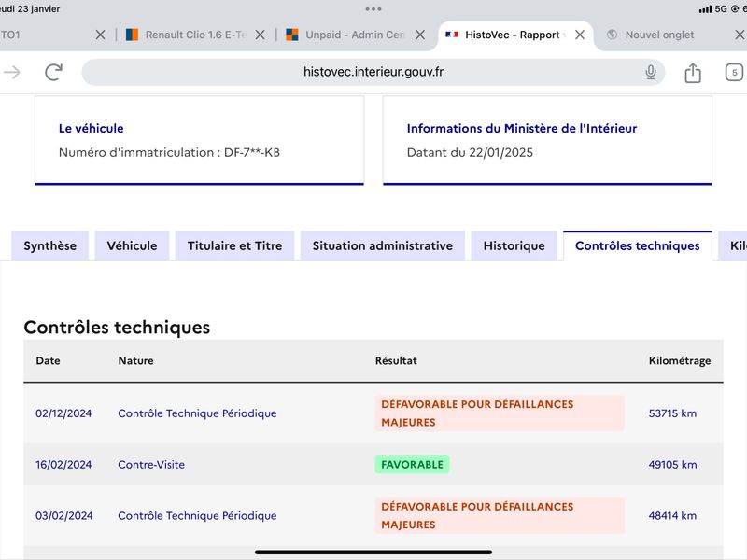Click the 53715 km mileage value

(x=672, y=413)
